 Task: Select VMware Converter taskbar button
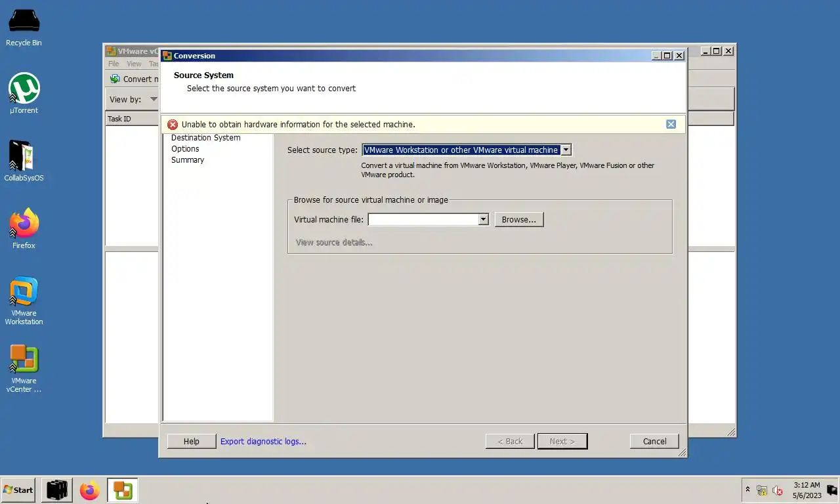click(x=123, y=490)
